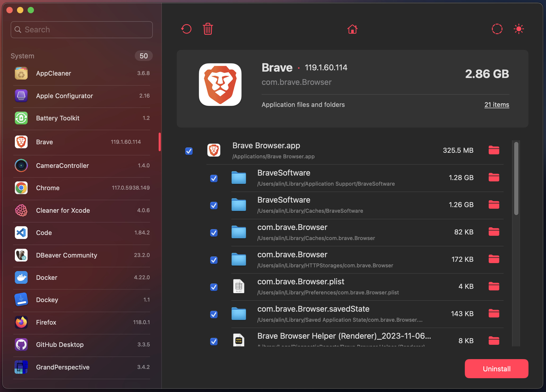Click the VS Code icon in sidebar
This screenshot has width=546, height=392.
pos(21,233)
